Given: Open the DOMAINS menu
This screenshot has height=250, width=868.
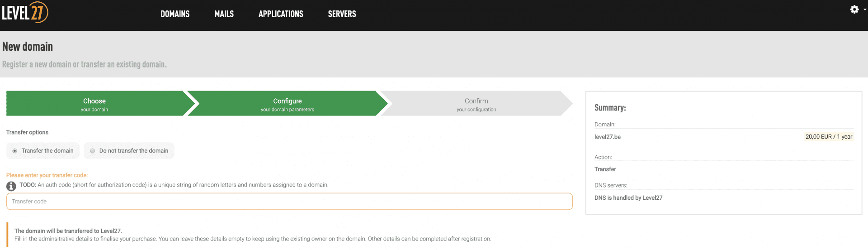Looking at the screenshot, I should [x=175, y=14].
